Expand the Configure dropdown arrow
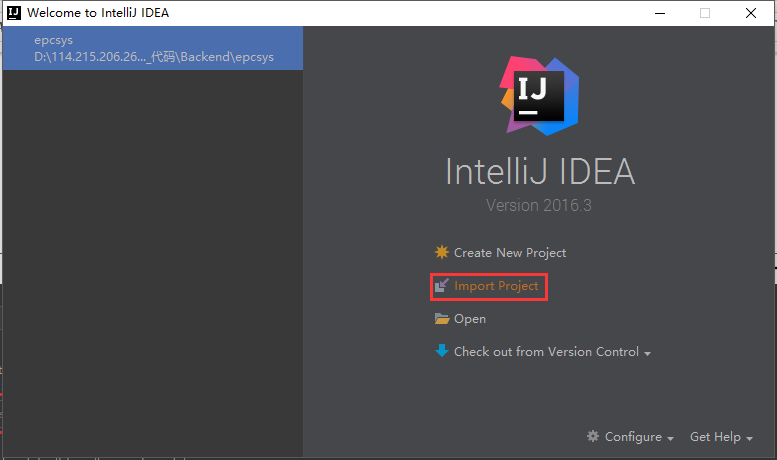The height and width of the screenshot is (460, 777). coord(670,438)
